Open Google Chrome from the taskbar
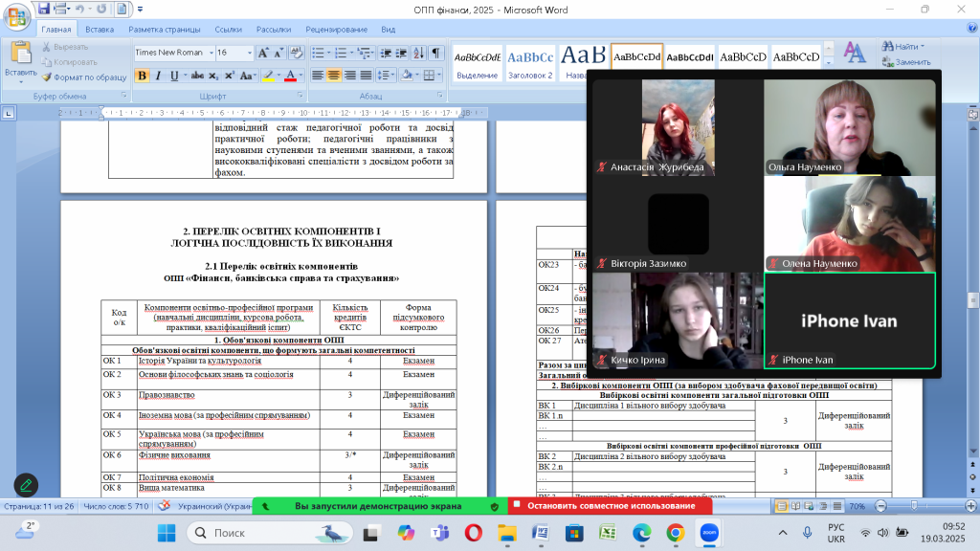Image resolution: width=980 pixels, height=551 pixels. click(675, 533)
